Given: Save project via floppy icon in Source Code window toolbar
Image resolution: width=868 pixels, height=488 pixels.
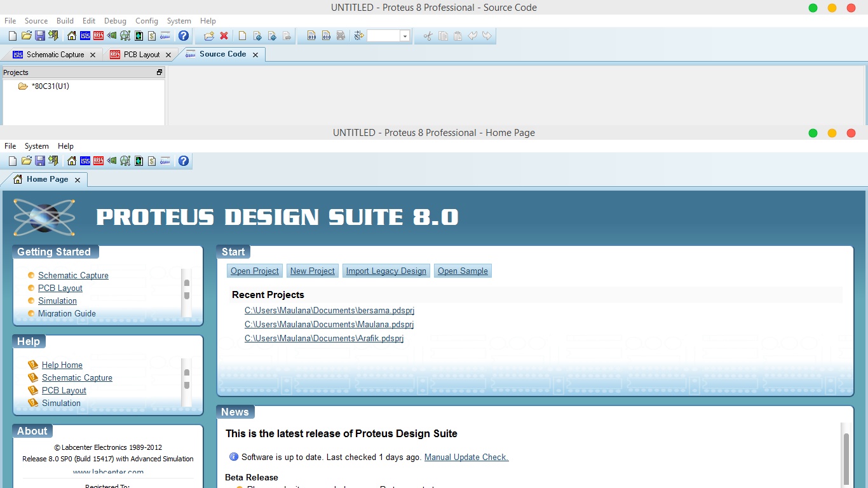Looking at the screenshot, I should point(39,36).
